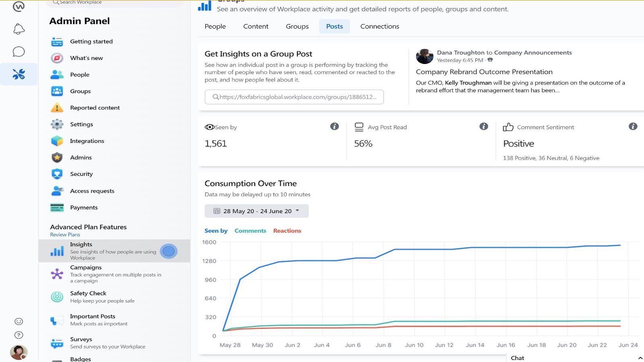Click the Security shield icon
644x362 pixels.
[x=57, y=174]
